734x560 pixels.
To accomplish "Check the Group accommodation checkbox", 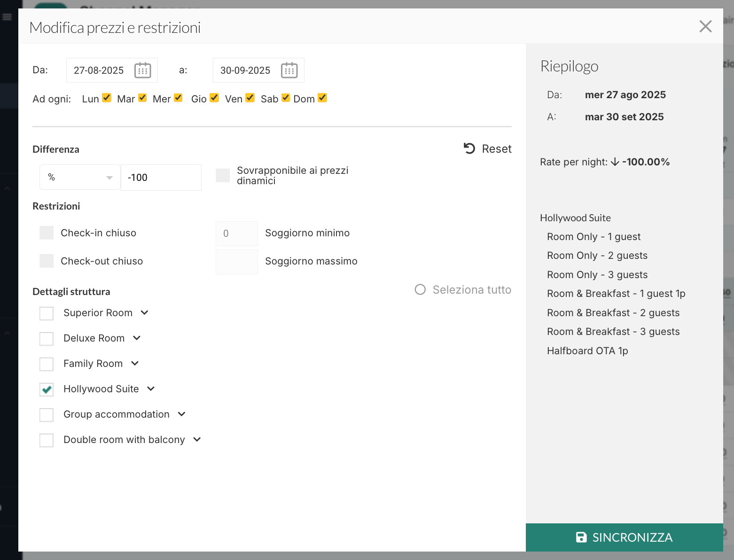I will click(x=47, y=415).
